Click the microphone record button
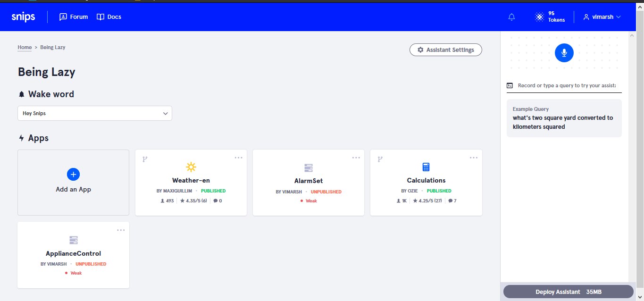 pos(564,53)
